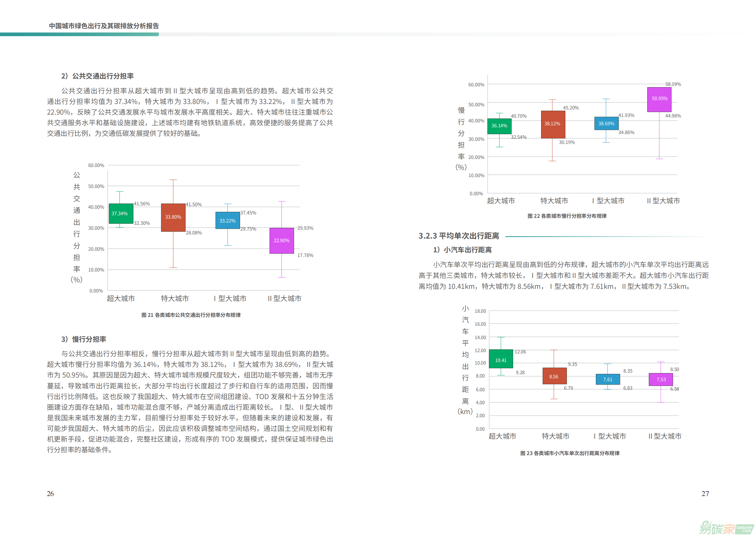Click the blue 7.61 box in figure 23
Screen dimensions: 756x537
pos(608,379)
